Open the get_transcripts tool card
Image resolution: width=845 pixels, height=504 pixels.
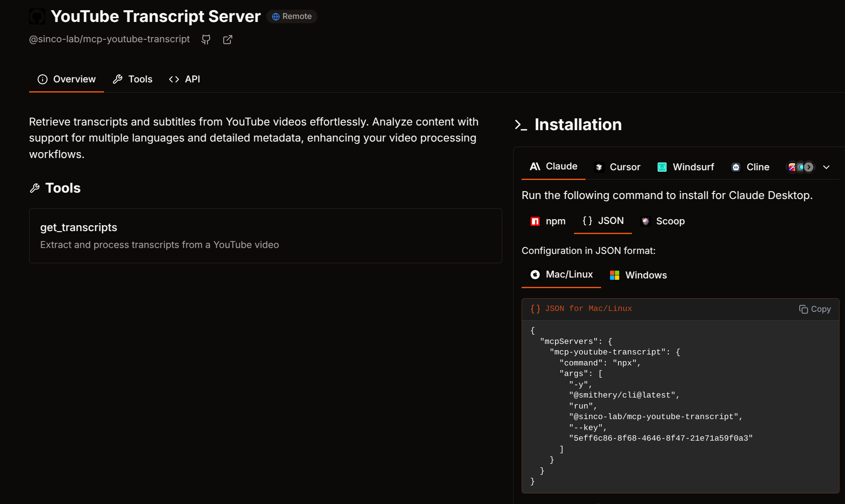265,236
